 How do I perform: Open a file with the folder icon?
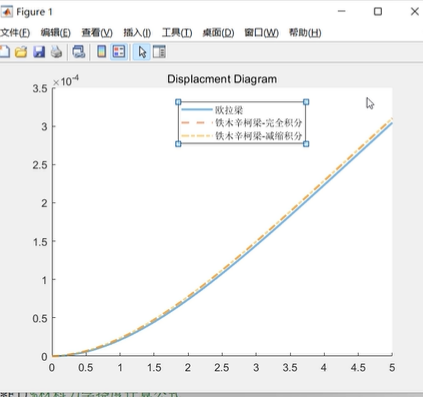tap(21, 52)
